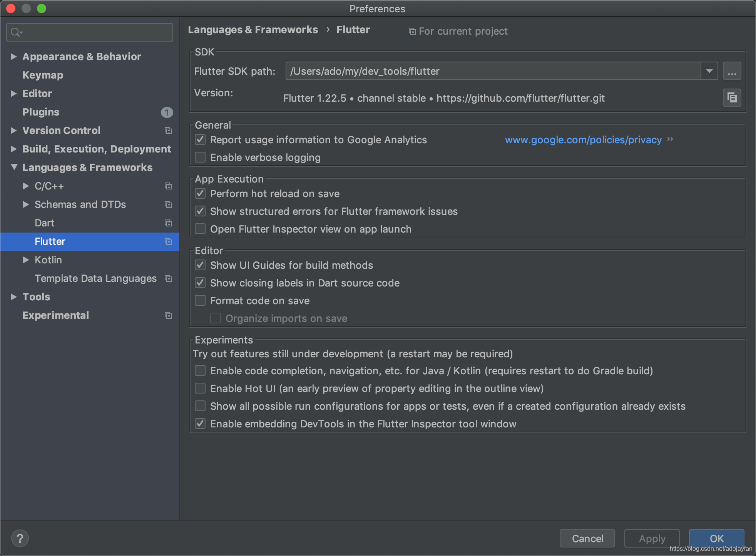The height and width of the screenshot is (556, 756).
Task: Click the browse SDK path ellipsis button
Action: point(732,71)
